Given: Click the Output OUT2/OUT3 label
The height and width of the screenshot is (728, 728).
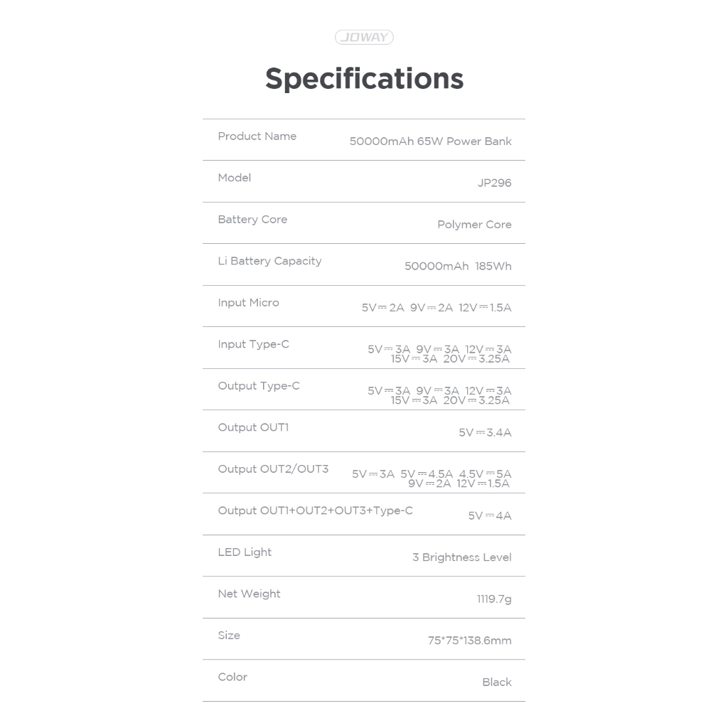Looking at the screenshot, I should point(273,469).
